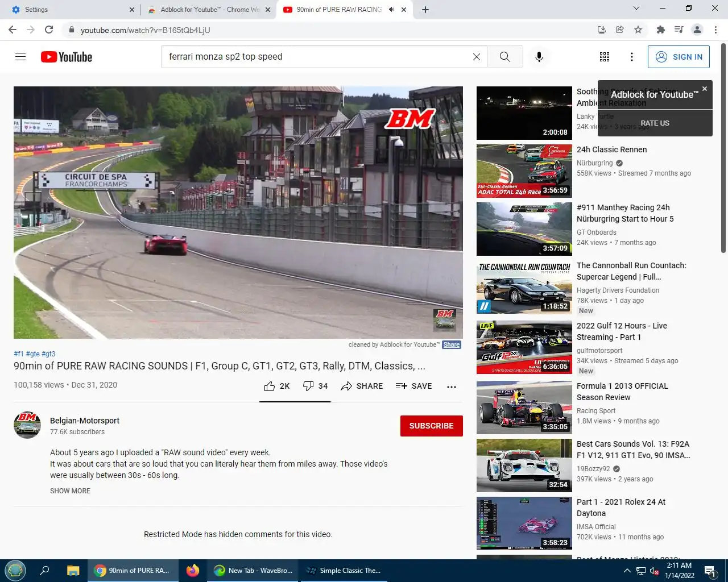
Task: Open File Explorer from taskbar
Action: pos(73,571)
